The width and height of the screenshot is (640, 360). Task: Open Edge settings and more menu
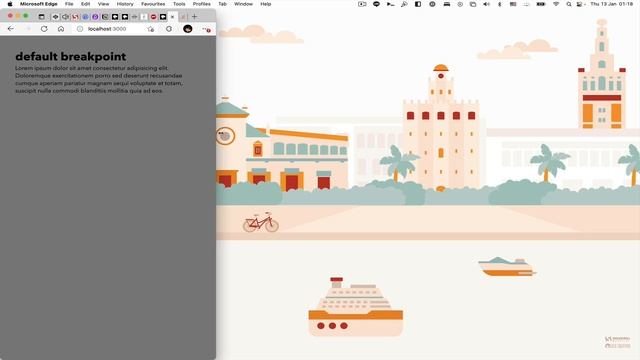pyautogui.click(x=206, y=29)
